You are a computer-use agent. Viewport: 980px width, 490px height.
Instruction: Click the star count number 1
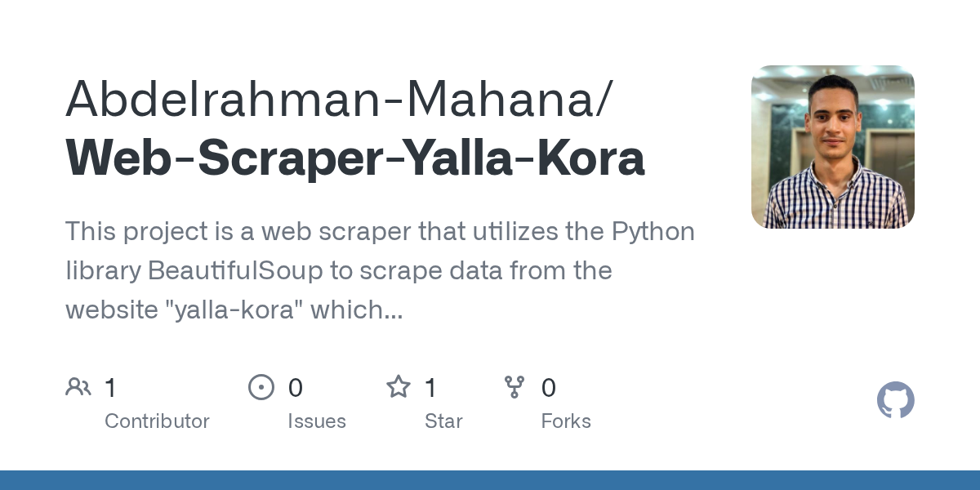coord(430,388)
